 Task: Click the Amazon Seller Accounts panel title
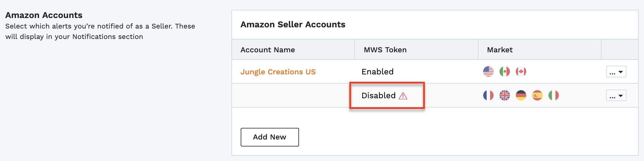293,24
